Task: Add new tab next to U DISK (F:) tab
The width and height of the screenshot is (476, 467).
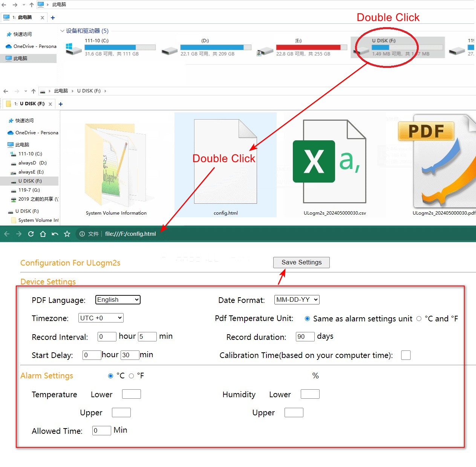Action: (x=61, y=104)
